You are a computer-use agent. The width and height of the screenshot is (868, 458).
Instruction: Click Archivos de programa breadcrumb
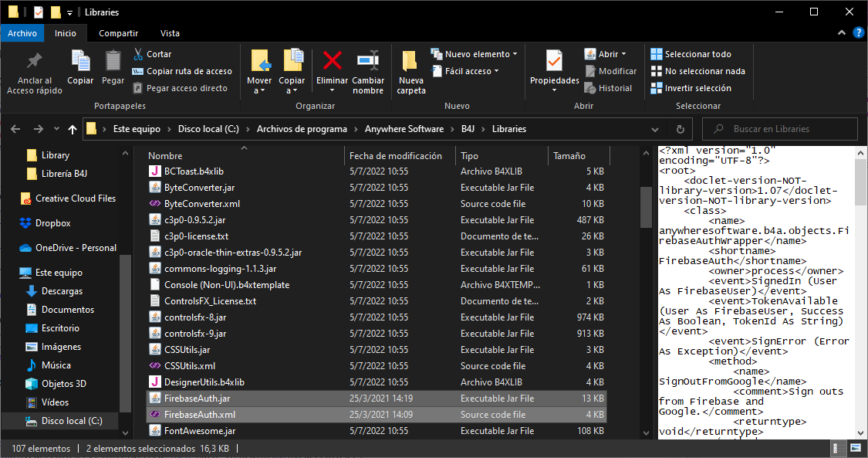[x=302, y=129]
